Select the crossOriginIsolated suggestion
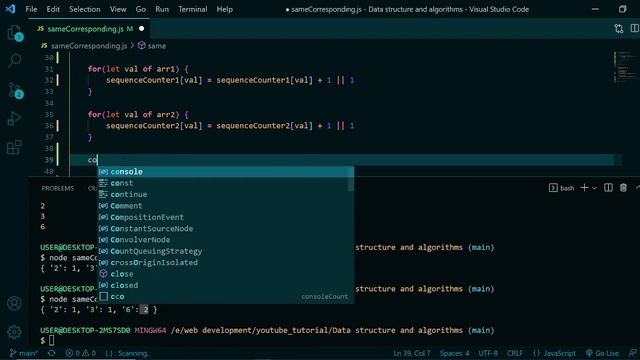Image resolution: width=640 pixels, height=360 pixels. pos(225,262)
